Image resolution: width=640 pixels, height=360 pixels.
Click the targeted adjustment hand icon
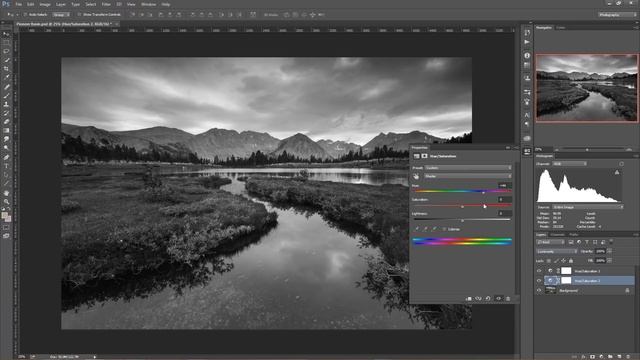(416, 176)
